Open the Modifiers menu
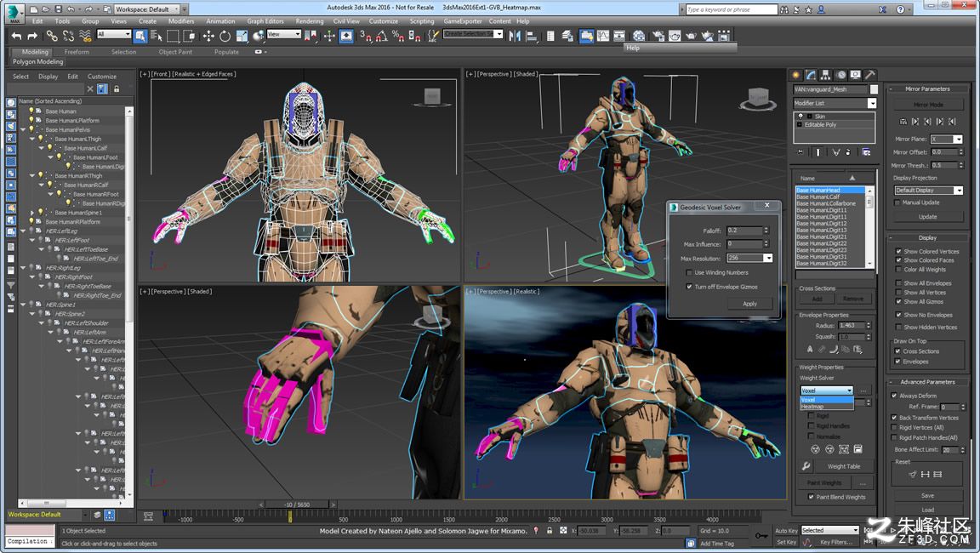Image resolution: width=980 pixels, height=553 pixels. coord(181,20)
